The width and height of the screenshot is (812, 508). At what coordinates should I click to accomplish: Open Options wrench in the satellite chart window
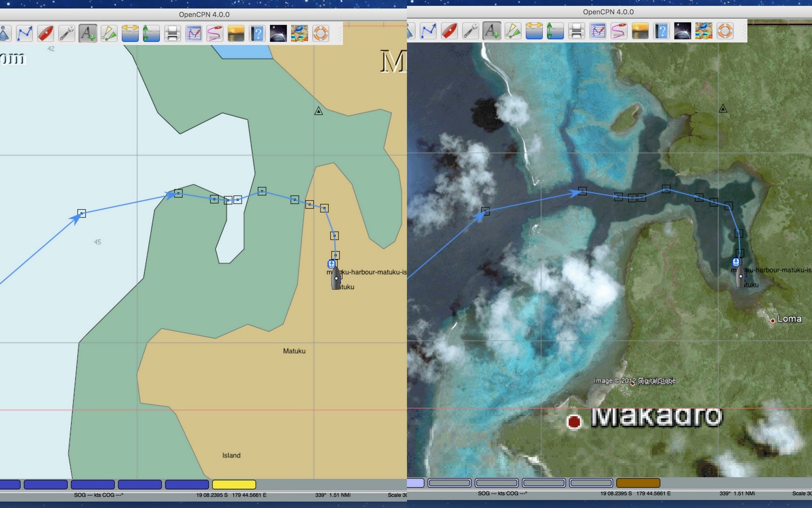470,31
